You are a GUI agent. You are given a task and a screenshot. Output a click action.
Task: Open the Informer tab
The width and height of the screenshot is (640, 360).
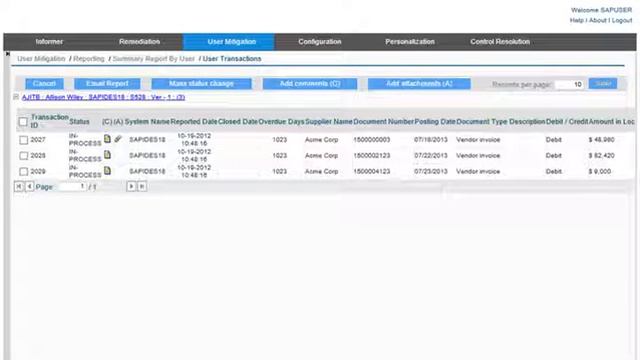(x=49, y=42)
